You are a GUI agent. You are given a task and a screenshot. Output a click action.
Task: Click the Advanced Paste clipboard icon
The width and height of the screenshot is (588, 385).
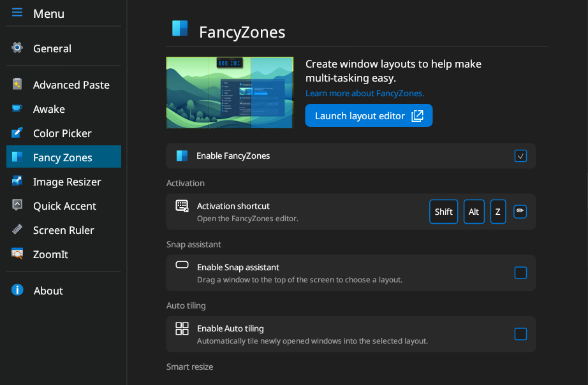tap(17, 84)
